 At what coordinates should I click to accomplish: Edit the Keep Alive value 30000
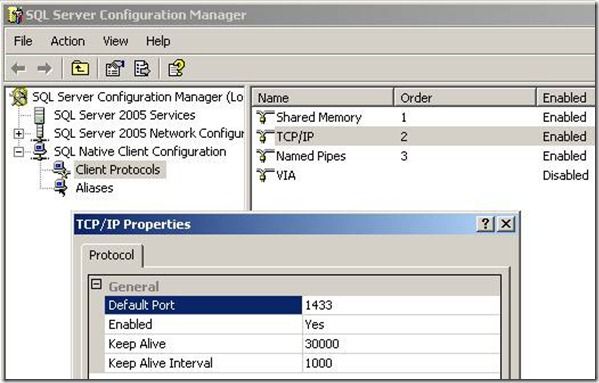point(401,344)
